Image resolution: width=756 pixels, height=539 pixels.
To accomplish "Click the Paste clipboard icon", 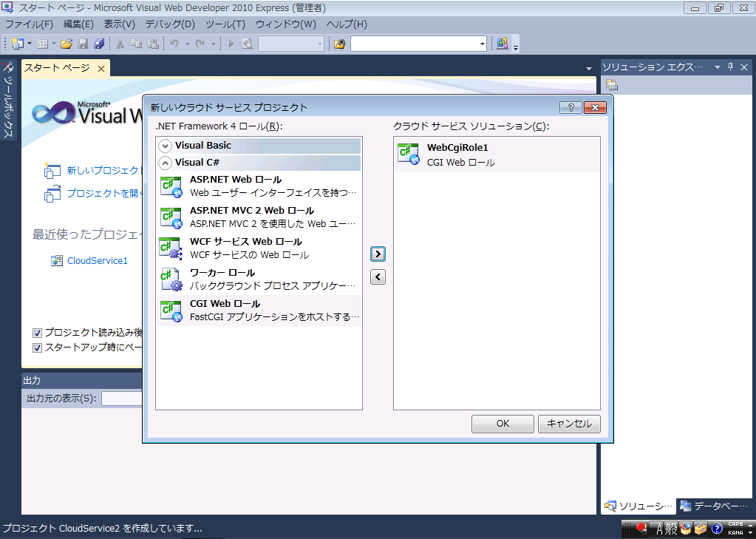I will (x=153, y=44).
